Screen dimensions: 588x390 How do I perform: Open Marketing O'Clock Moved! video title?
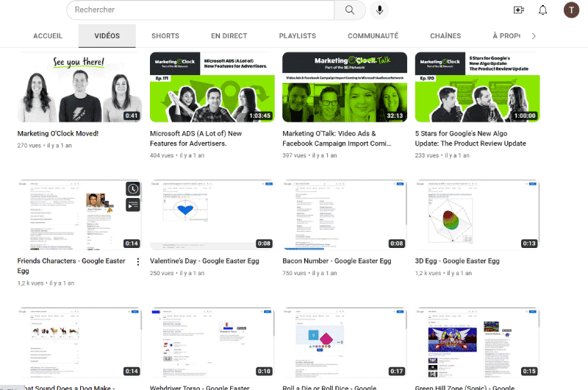tap(58, 134)
